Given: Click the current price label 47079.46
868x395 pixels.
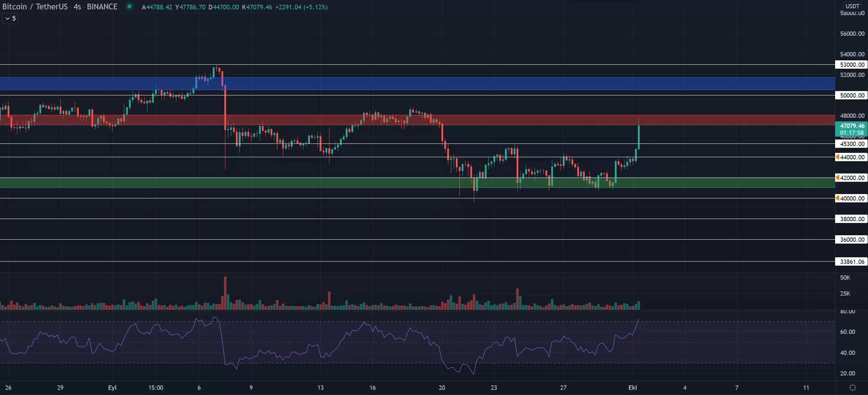Looking at the screenshot, I should click(x=852, y=126).
